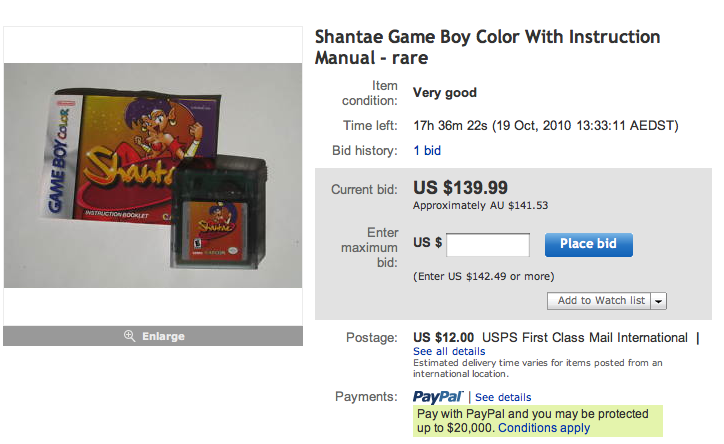Click the Enlarge text under the photo

tap(163, 336)
